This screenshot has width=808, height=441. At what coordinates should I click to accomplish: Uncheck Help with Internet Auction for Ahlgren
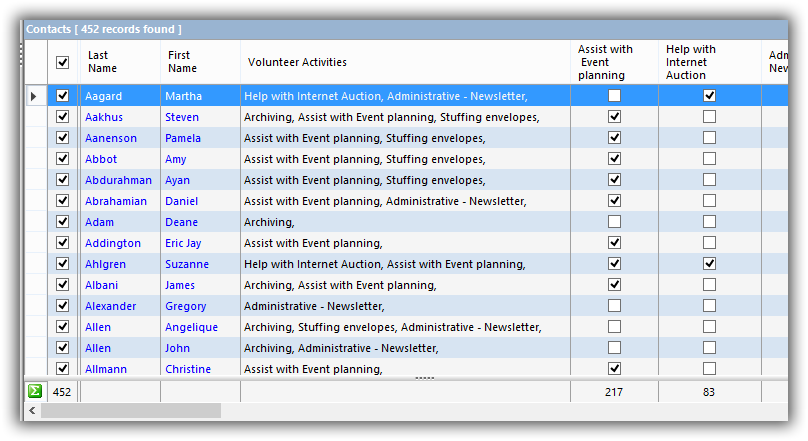[709, 264]
